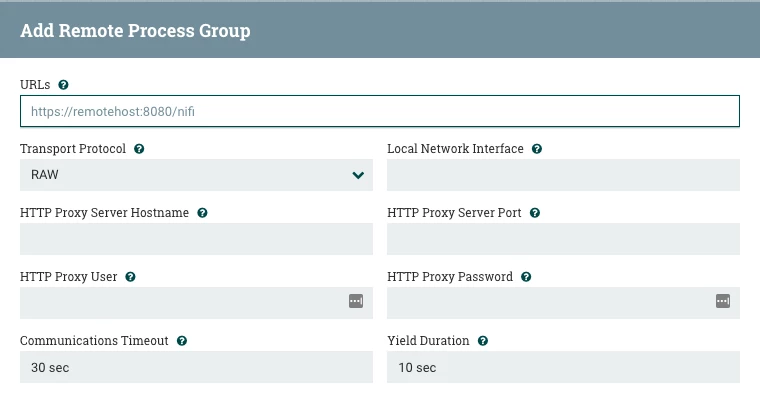760x397 pixels.
Task: Click the HTTP Proxy Server Hostname help icon
Action: (x=202, y=213)
